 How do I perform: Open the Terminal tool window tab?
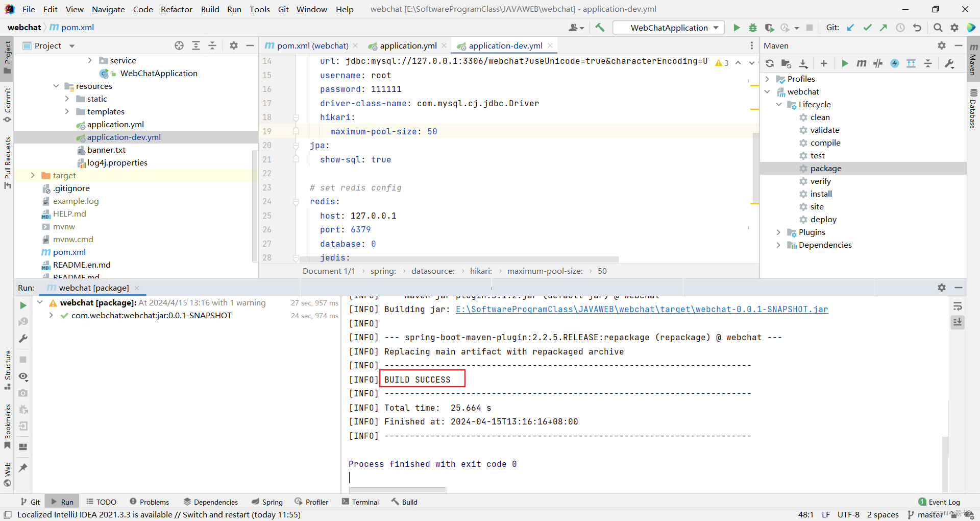pos(360,502)
